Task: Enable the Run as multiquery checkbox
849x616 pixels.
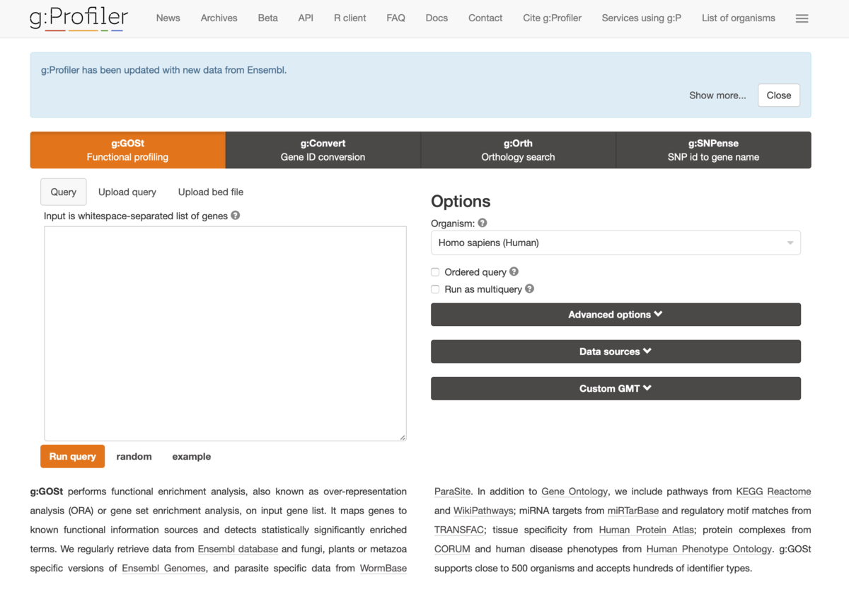Action: click(435, 289)
